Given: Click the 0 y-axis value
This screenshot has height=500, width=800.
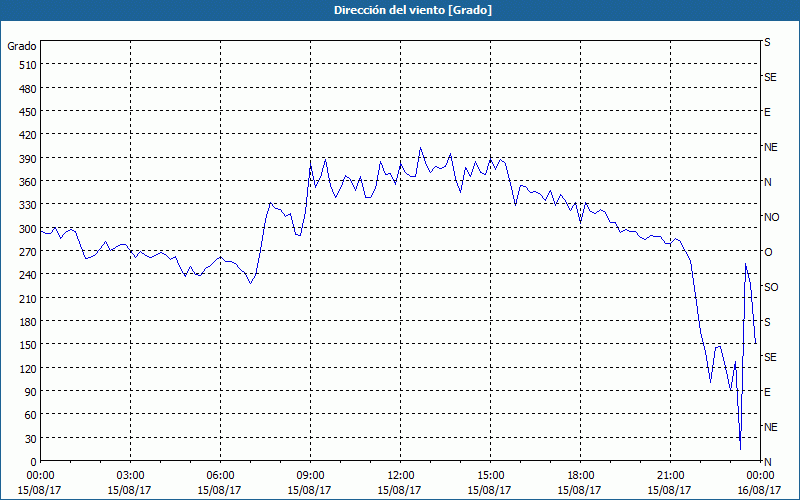Looking at the screenshot, I should click(34, 462).
